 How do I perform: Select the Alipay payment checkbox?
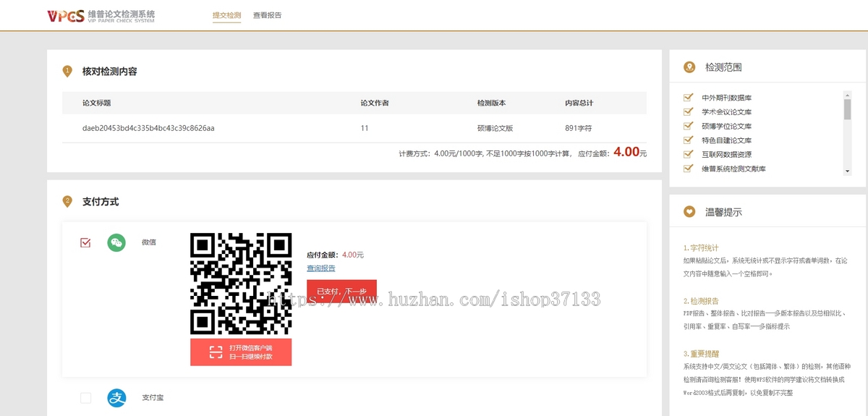pyautogui.click(x=85, y=397)
